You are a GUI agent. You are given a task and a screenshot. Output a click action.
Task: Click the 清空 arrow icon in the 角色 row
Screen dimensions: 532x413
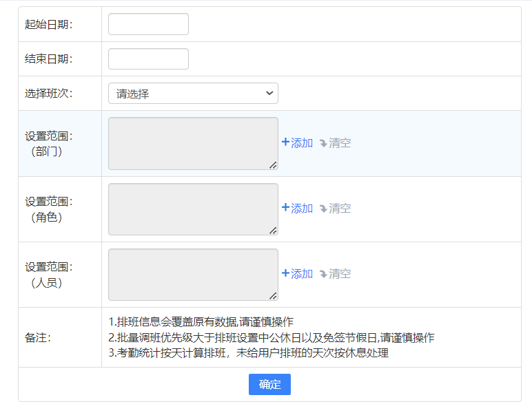point(323,209)
